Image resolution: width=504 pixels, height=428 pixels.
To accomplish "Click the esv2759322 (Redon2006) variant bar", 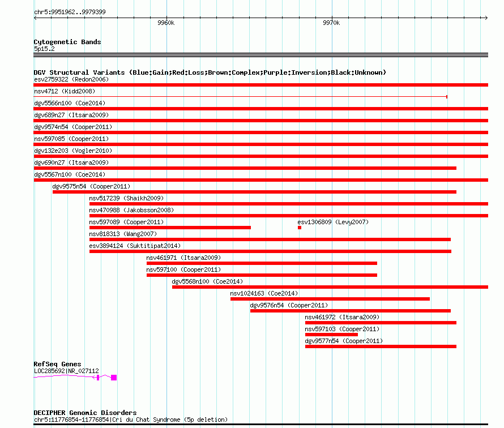I will pos(260,85).
